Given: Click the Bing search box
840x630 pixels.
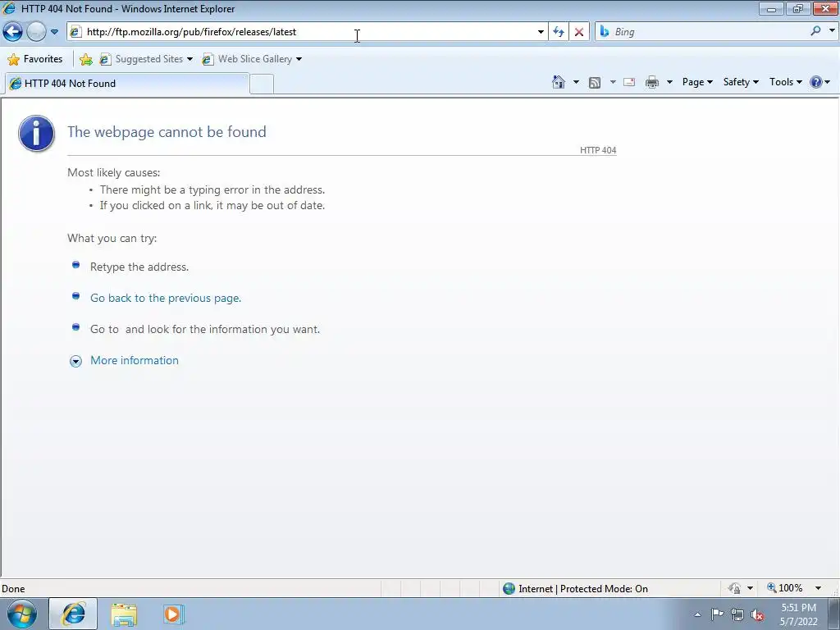Looking at the screenshot, I should [x=708, y=32].
